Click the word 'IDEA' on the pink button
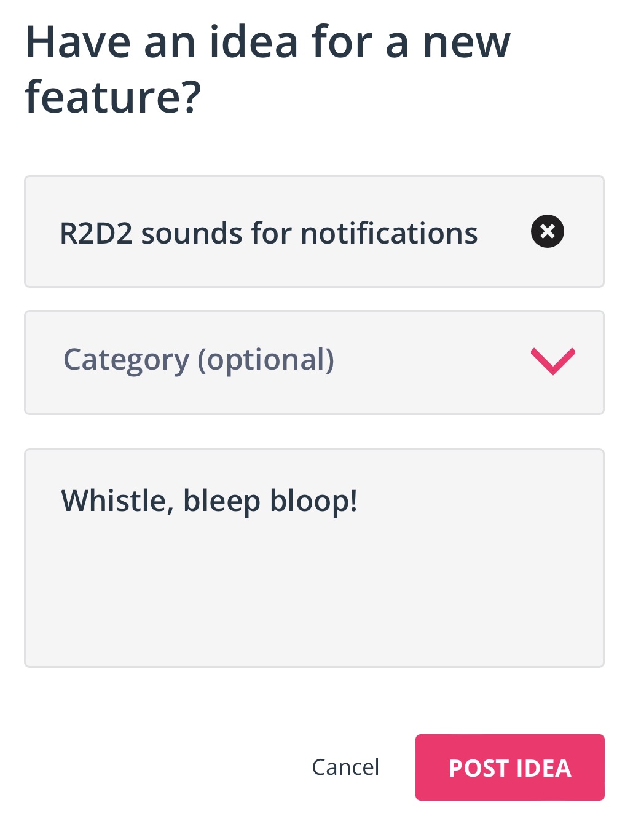The height and width of the screenshot is (840, 633). 544,768
